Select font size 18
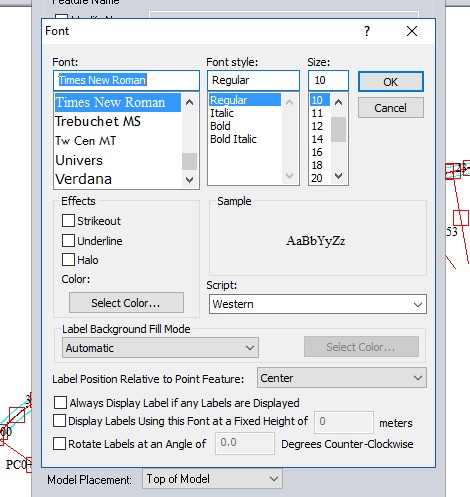 (320, 165)
